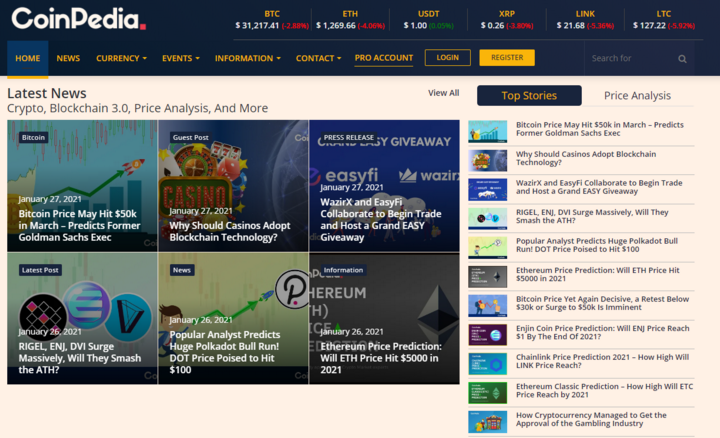Open the ETH price ticker
The image size is (720, 438).
pyautogui.click(x=350, y=20)
